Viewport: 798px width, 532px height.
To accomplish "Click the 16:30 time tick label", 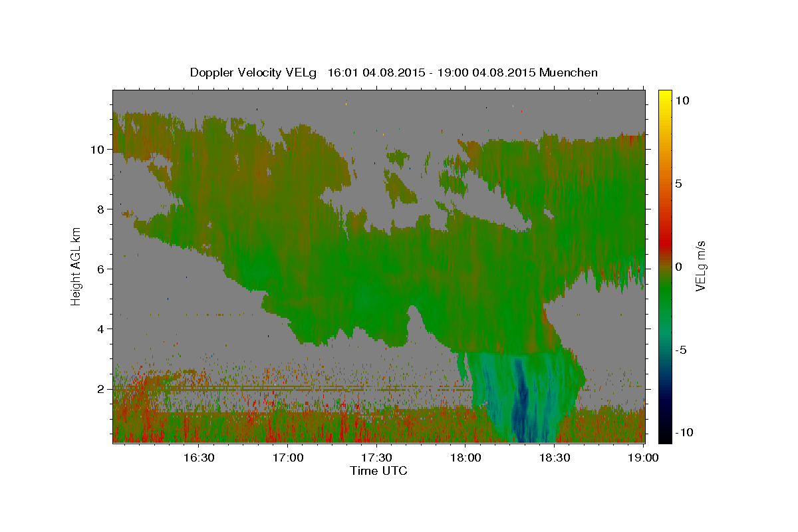I will [198, 458].
